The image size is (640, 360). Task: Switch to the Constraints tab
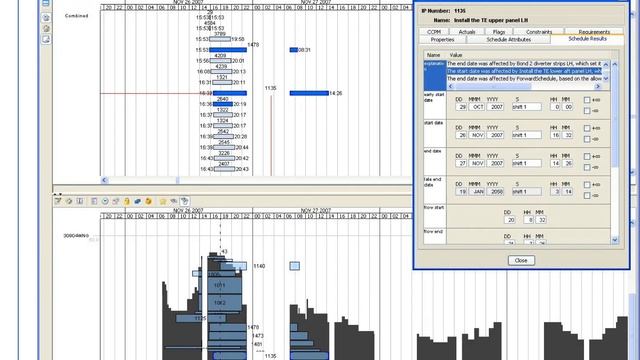point(539,31)
